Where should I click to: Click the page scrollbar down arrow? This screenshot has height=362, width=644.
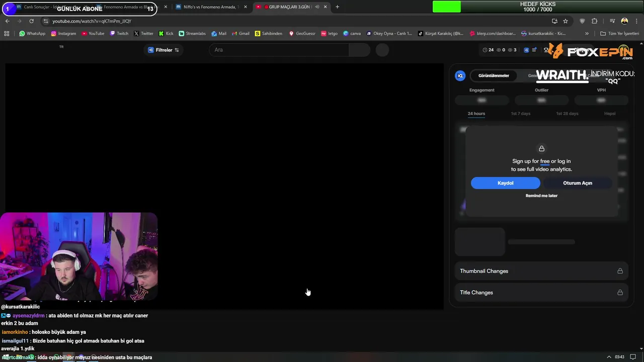(641, 348)
